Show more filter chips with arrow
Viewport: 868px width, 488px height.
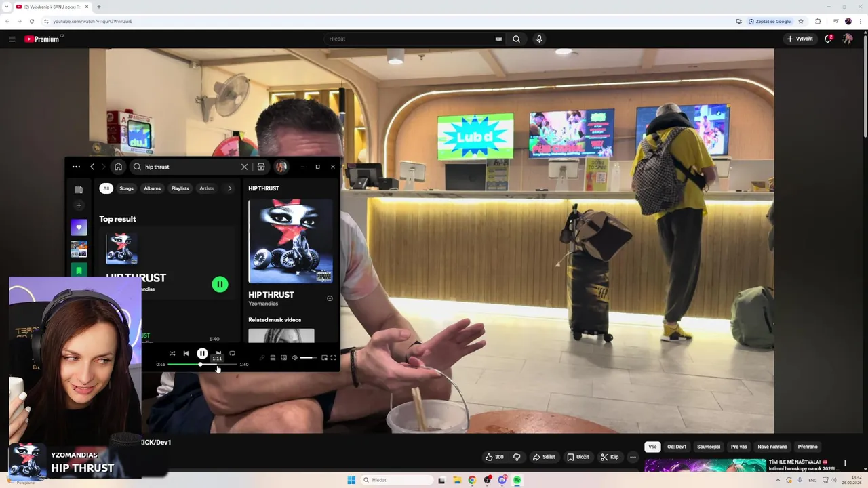229,188
